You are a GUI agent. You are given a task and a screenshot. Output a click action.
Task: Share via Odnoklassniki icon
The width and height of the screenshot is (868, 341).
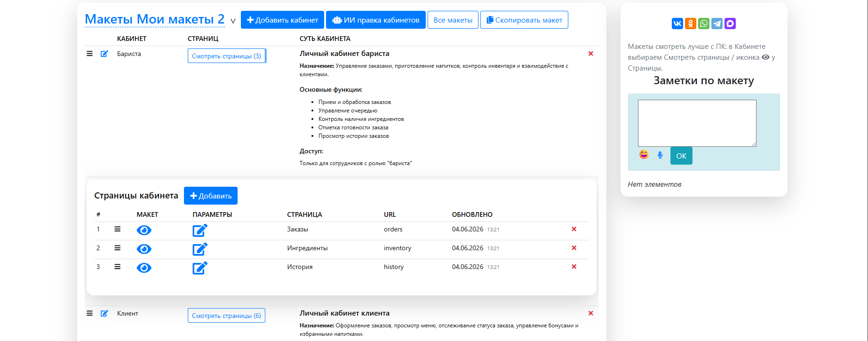pyautogui.click(x=690, y=24)
